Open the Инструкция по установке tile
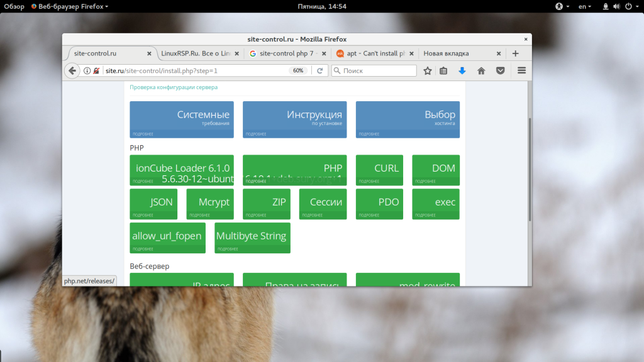Viewport: 644px width, 362px height. pyautogui.click(x=294, y=119)
